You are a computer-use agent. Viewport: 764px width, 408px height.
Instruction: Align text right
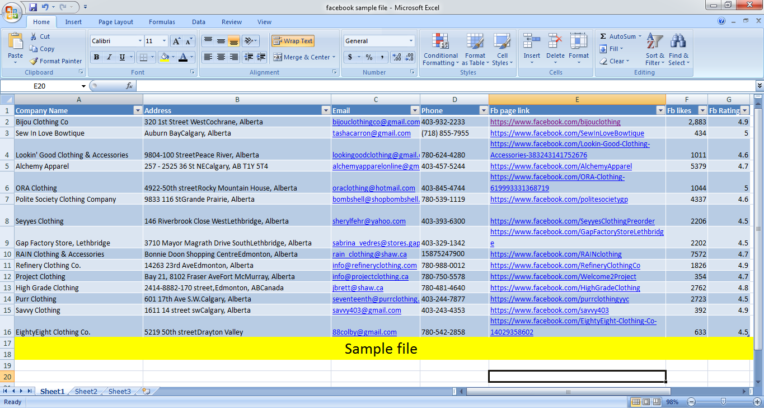(233, 57)
